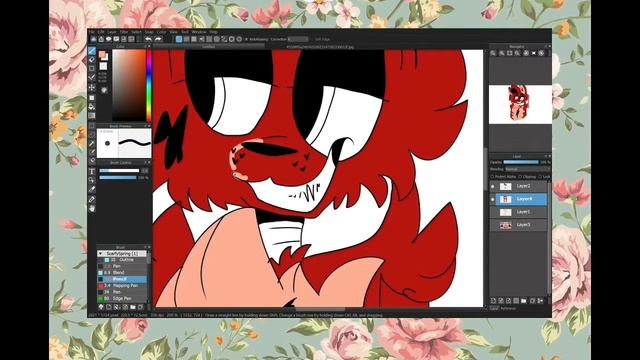The width and height of the screenshot is (640, 360).
Task: Enable the Protect Alpha checkbox
Action: pyautogui.click(x=492, y=177)
